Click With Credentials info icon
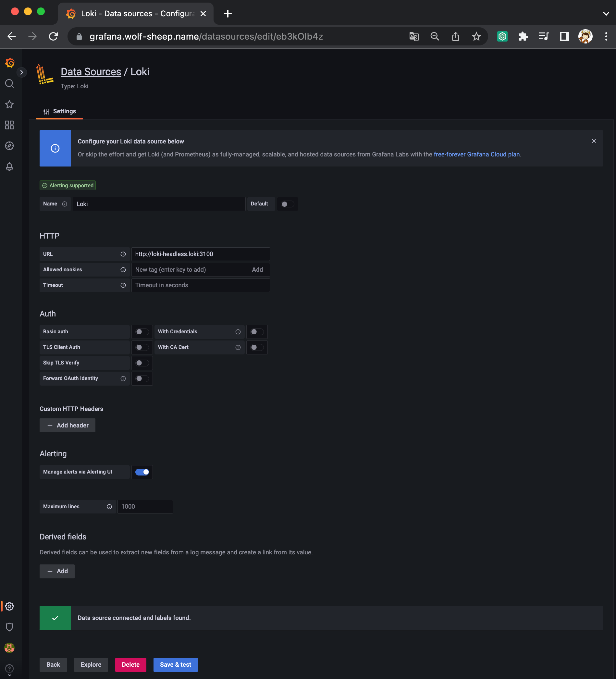Screen dimensions: 616x679 pyautogui.click(x=238, y=332)
